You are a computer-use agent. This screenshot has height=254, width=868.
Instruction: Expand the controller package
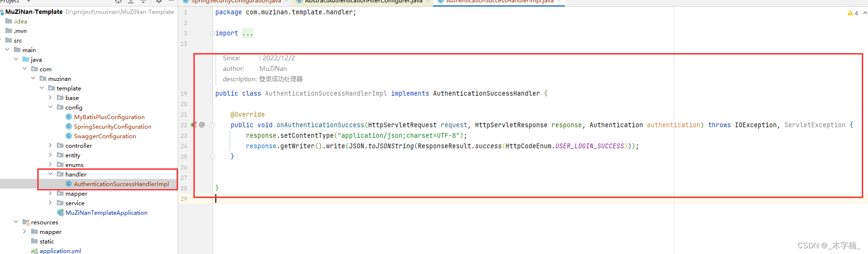(51, 145)
